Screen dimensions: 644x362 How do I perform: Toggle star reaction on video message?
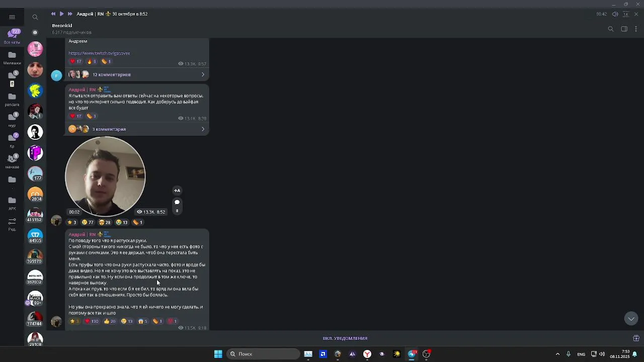tap(72, 222)
